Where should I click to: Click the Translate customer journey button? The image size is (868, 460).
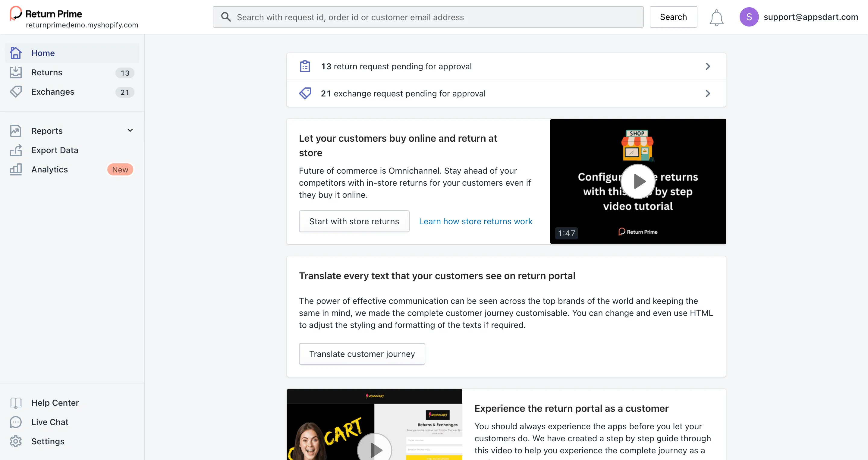pos(362,354)
